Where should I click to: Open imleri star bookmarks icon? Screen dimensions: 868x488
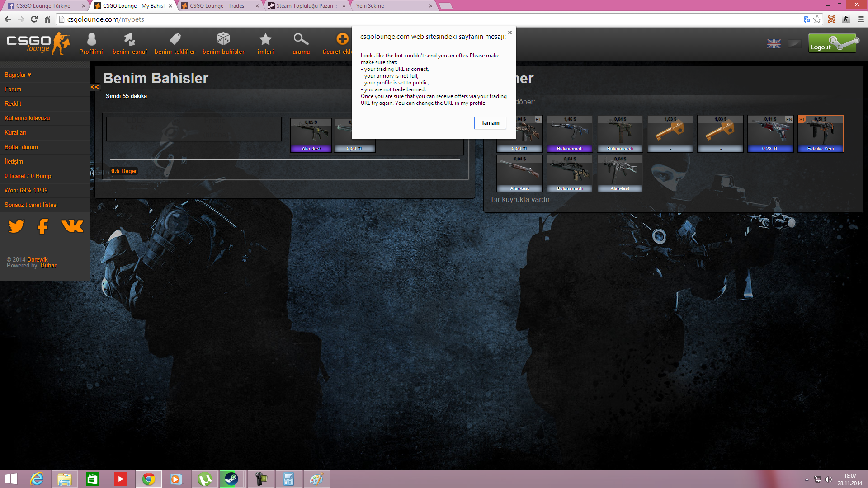266,44
